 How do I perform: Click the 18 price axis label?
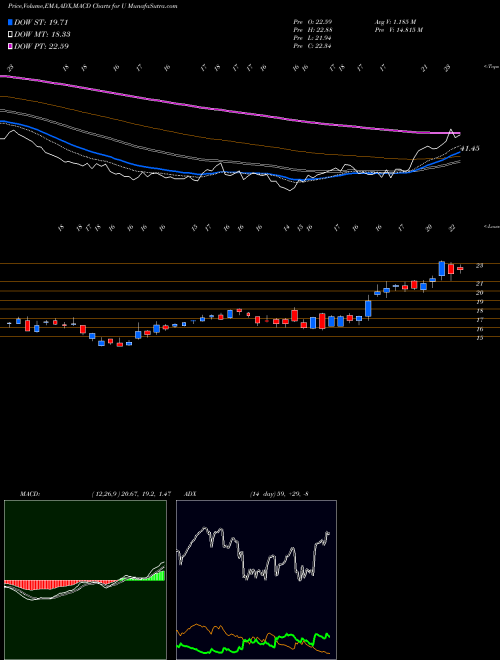pos(479,311)
